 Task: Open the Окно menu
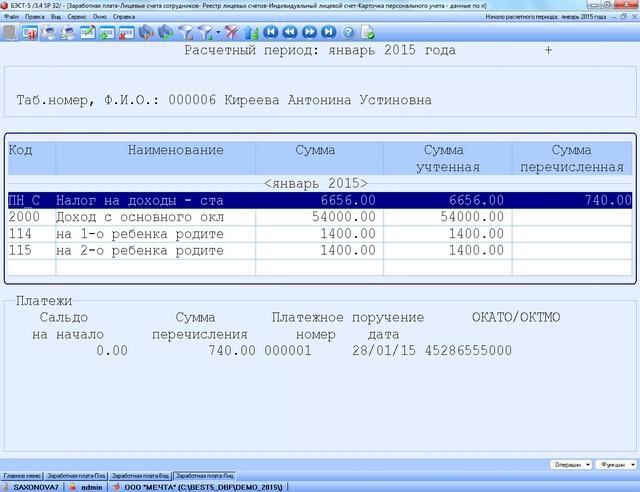[100, 17]
